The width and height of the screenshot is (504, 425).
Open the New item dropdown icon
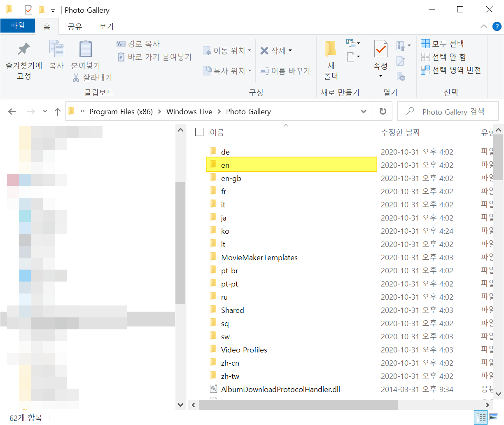tap(353, 43)
